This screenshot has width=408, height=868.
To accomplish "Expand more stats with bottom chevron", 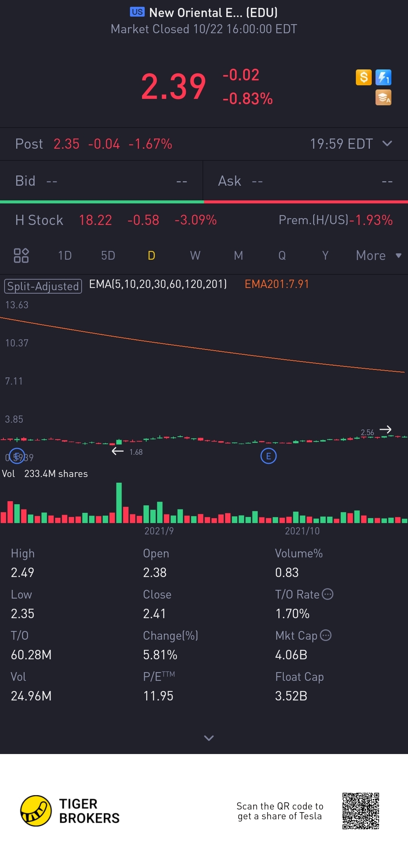I will click(209, 737).
